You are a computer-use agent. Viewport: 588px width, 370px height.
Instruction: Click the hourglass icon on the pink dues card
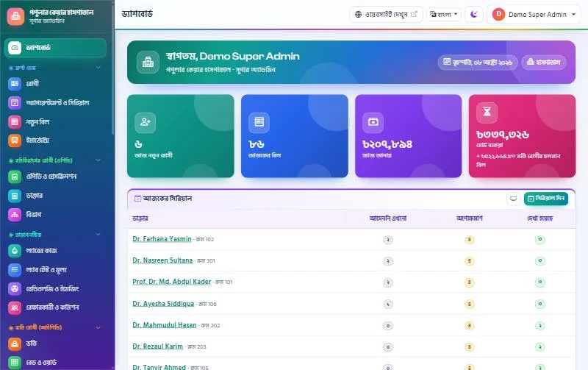click(x=487, y=112)
